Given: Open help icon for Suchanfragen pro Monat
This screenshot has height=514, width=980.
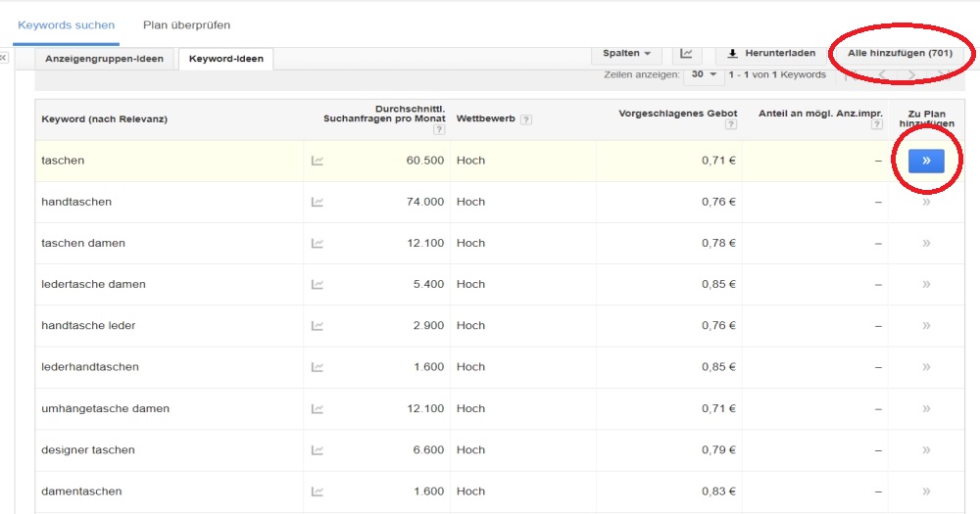Looking at the screenshot, I should (x=439, y=129).
